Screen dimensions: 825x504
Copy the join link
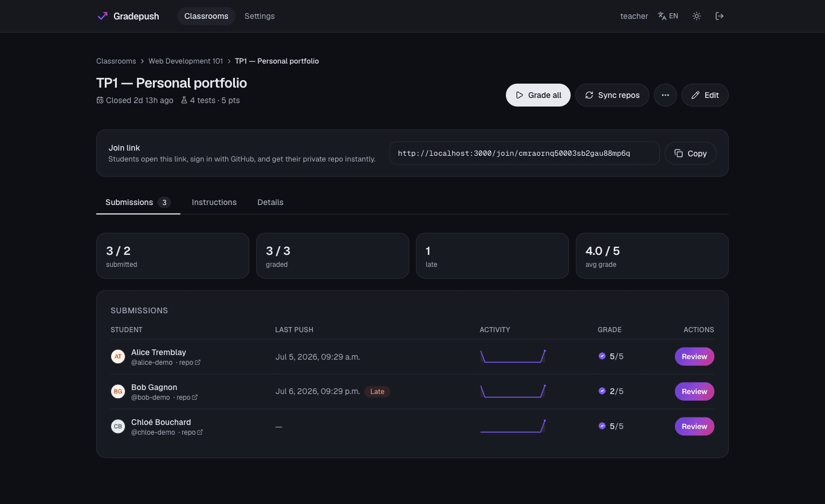point(690,153)
